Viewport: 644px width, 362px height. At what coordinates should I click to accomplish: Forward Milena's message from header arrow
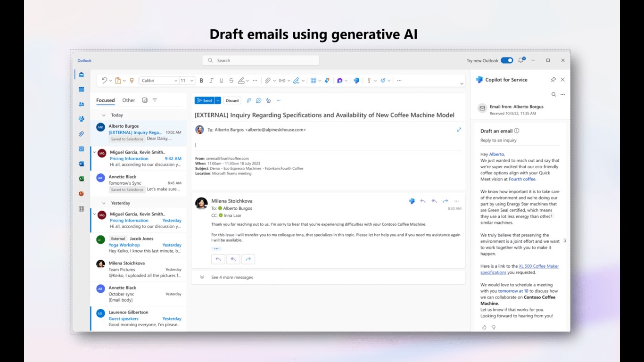445,201
